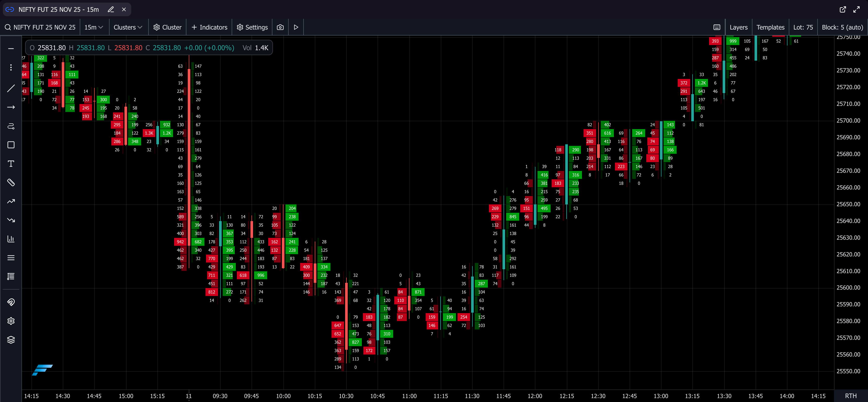Viewport: 868px width, 402px height.
Task: Select the volume profile bar tool
Action: point(11,239)
